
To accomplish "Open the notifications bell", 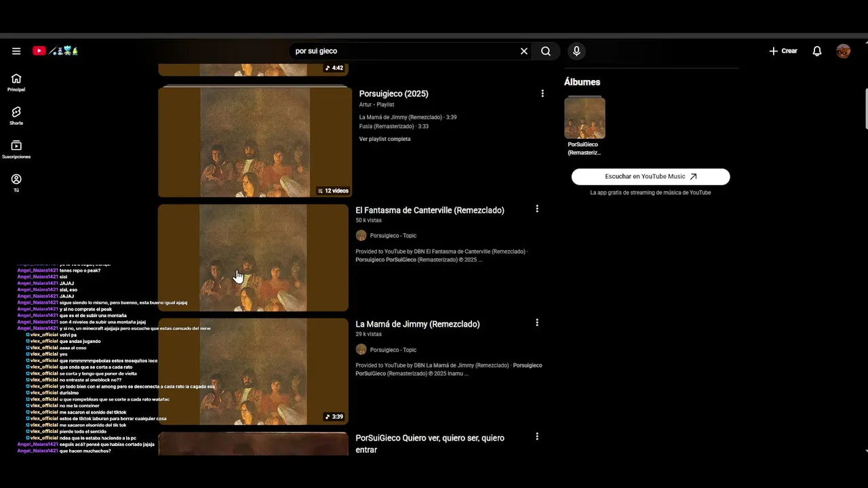I will click(817, 51).
